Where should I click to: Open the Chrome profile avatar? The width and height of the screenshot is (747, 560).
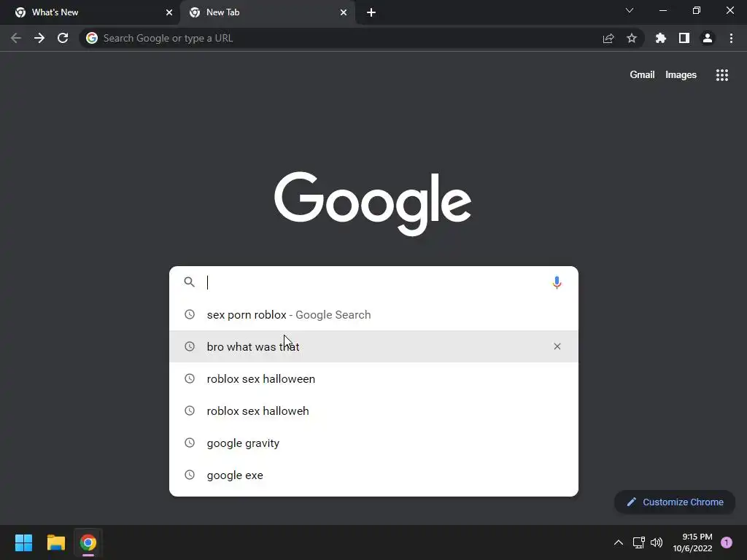[708, 38]
